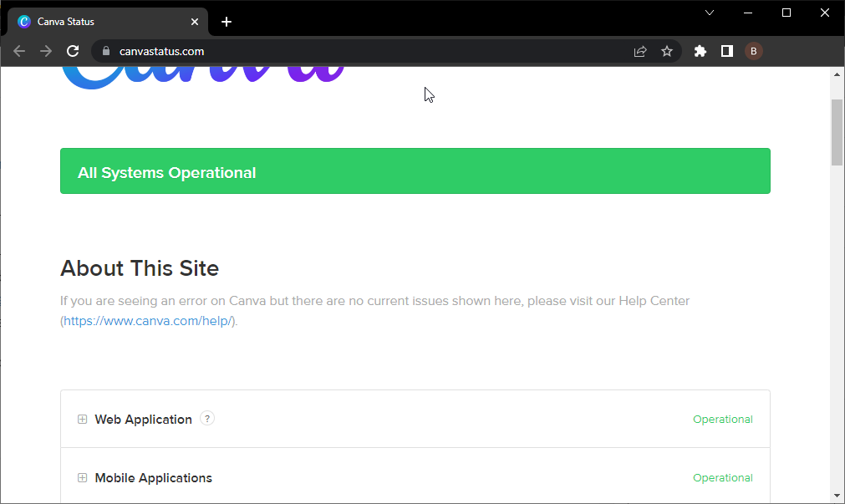Expand the Web Application component group
This screenshot has height=504, width=845.
click(82, 420)
